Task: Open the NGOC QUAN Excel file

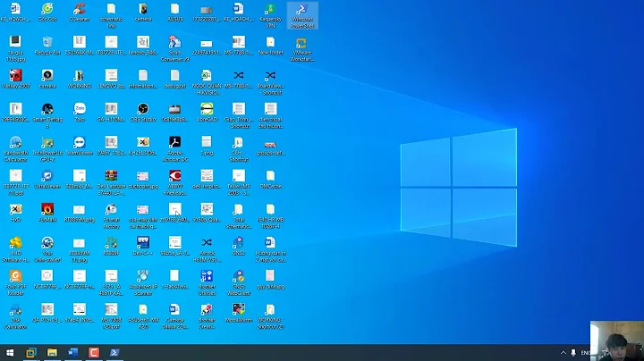Action: pos(207,82)
